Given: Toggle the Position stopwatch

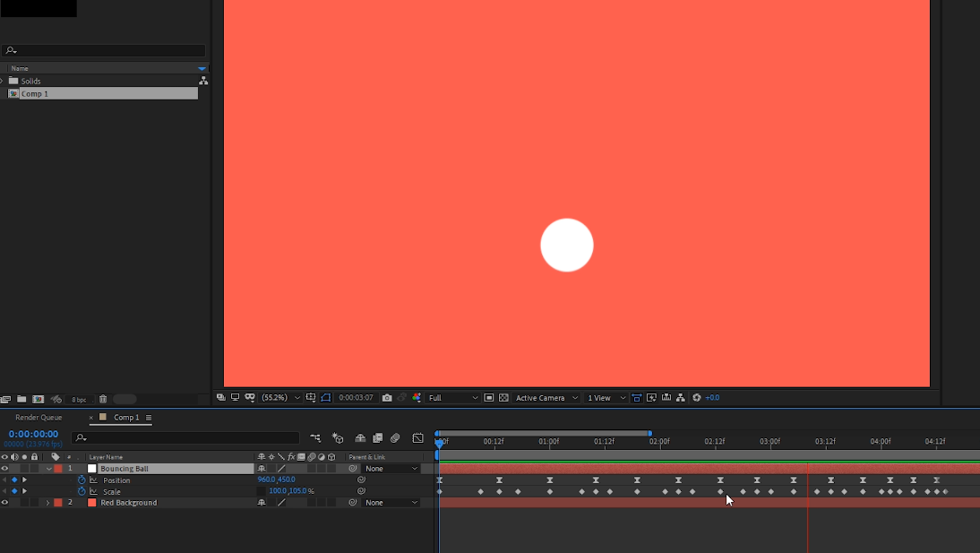Looking at the screenshot, I should (82, 480).
